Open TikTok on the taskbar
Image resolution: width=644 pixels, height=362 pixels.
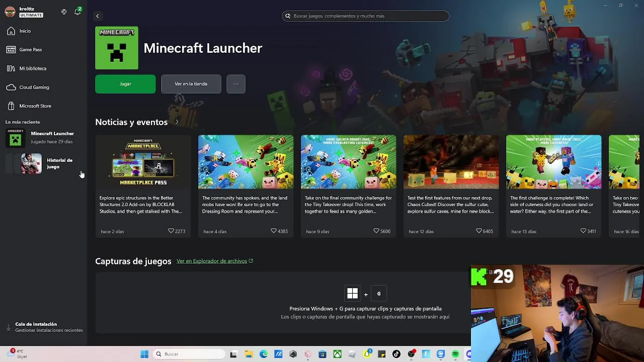396,354
